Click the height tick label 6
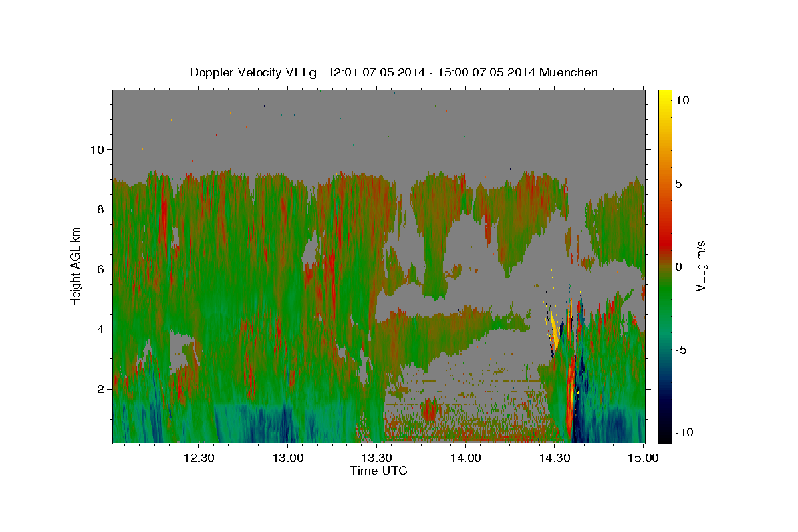 [x=102, y=269]
